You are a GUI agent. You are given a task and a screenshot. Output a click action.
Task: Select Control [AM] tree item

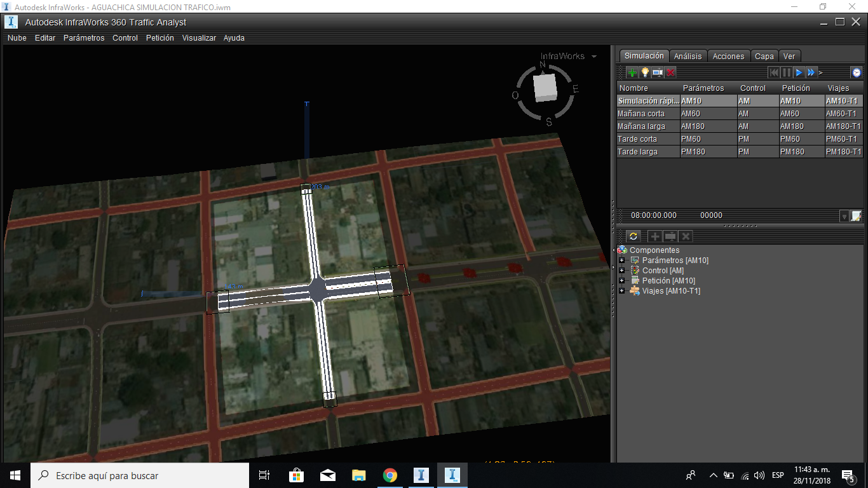click(x=663, y=271)
